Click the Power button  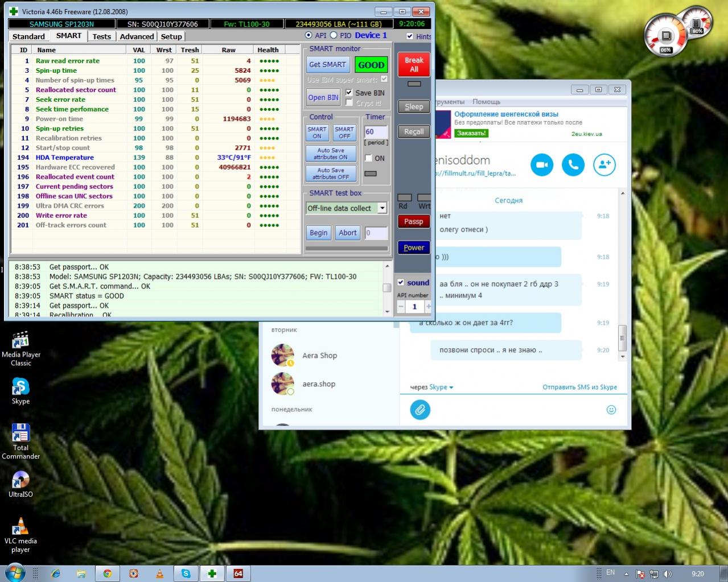coord(414,247)
